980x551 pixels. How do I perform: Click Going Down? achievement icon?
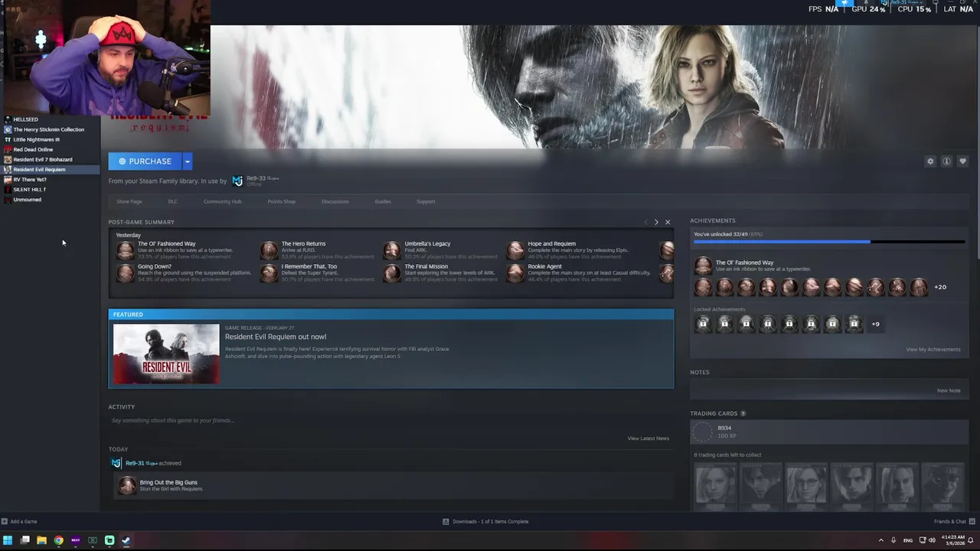[x=125, y=272]
